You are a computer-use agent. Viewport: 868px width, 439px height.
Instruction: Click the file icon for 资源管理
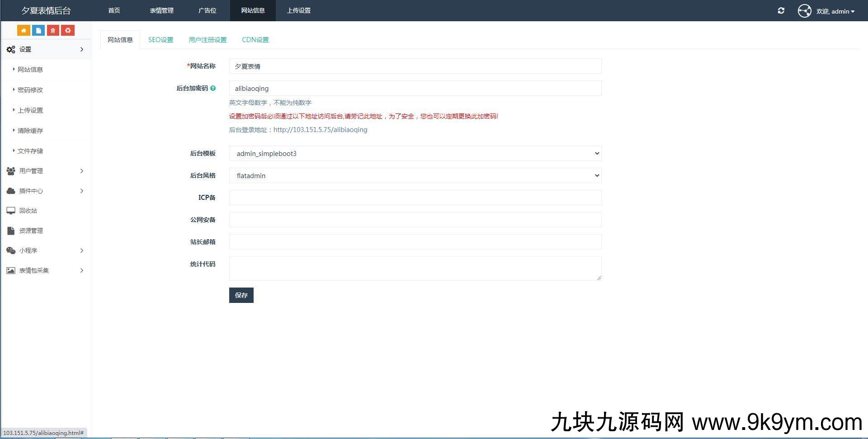(x=11, y=231)
